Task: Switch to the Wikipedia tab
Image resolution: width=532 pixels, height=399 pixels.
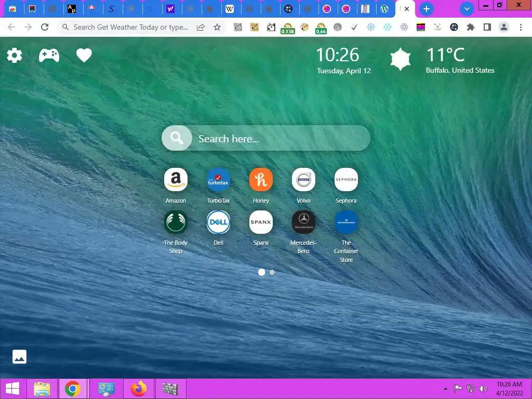Action: [229, 9]
